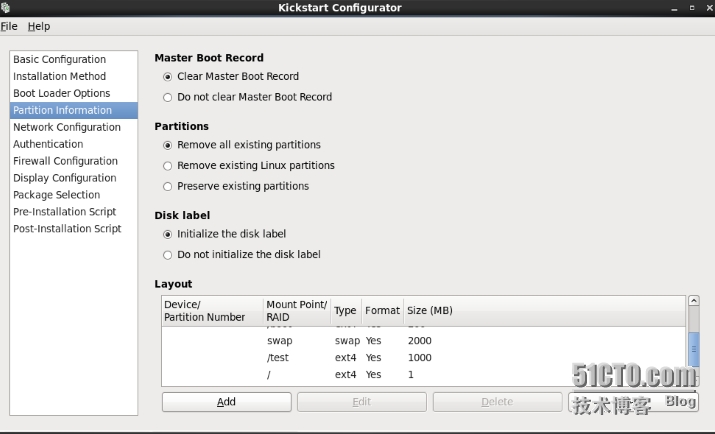This screenshot has width=715, height=434.
Task: Select Display Configuration section
Action: click(73, 178)
